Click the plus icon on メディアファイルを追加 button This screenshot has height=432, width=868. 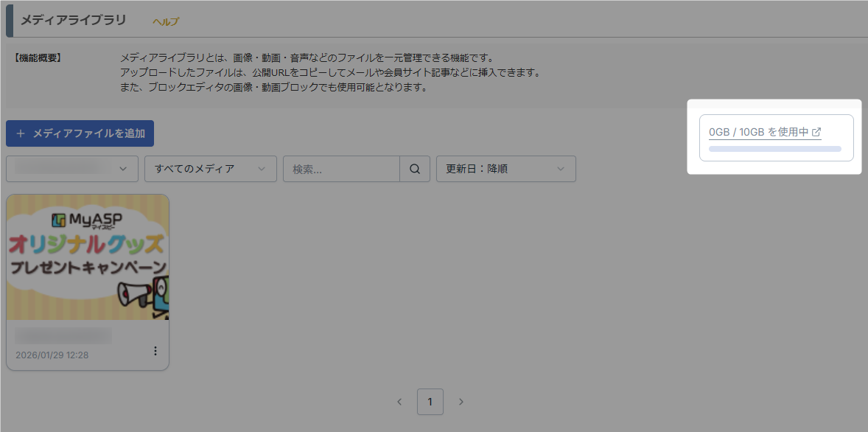tap(20, 133)
